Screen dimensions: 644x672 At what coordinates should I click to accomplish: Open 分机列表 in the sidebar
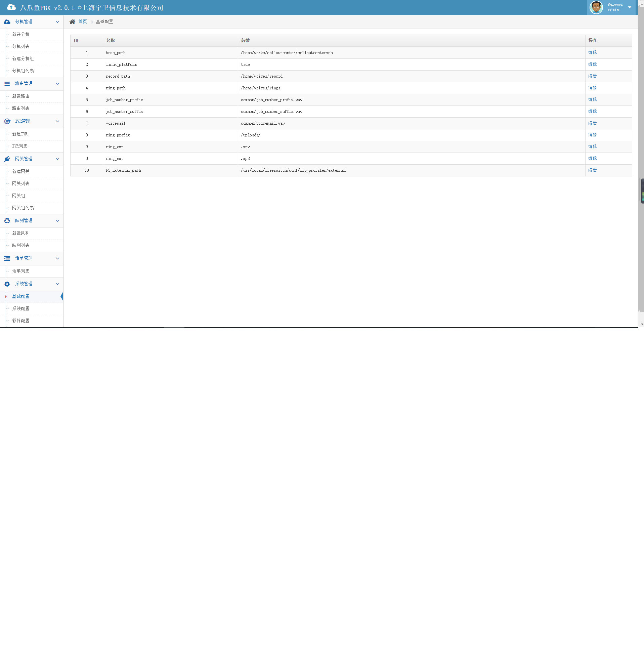[x=21, y=47]
